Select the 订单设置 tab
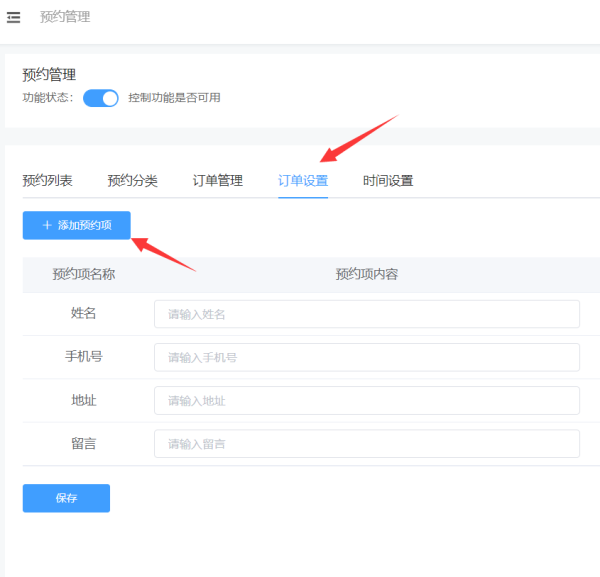 coord(303,181)
